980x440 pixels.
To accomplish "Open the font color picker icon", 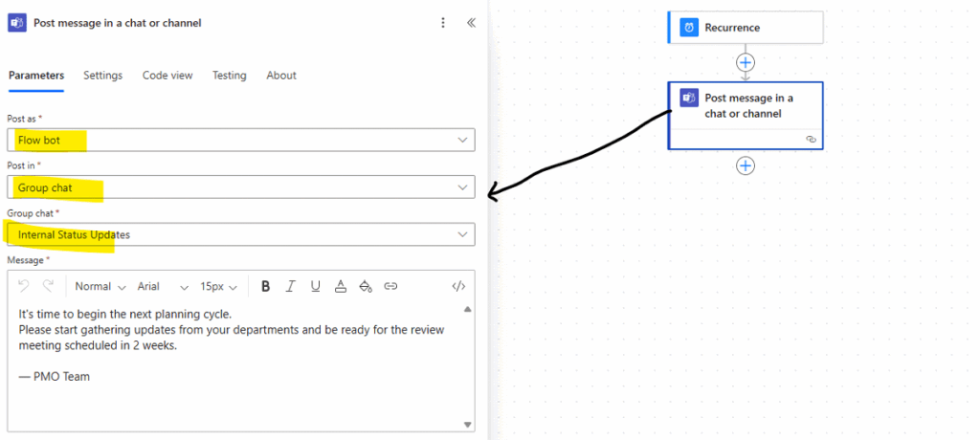I will 341,286.
